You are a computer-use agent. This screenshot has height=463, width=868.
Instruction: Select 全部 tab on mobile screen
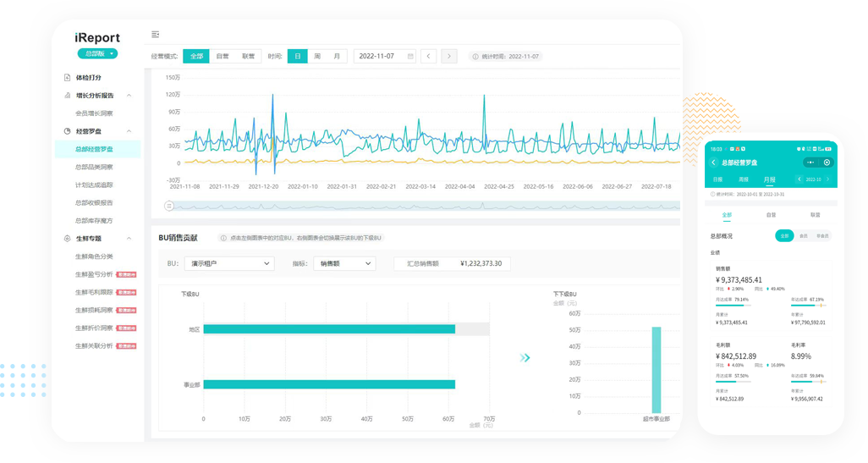click(727, 215)
